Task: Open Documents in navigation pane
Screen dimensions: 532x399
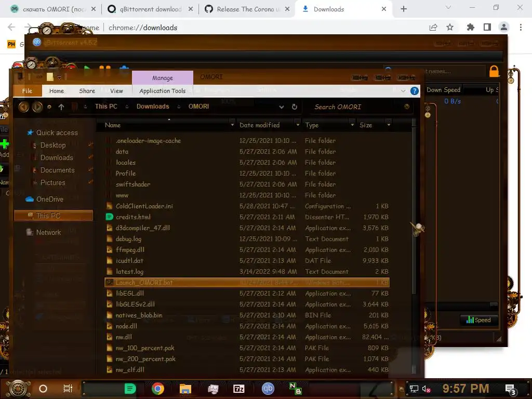Action: 57,170
